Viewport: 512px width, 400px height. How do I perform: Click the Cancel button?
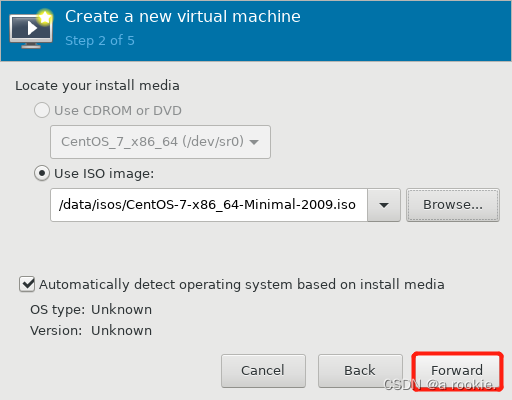click(263, 371)
